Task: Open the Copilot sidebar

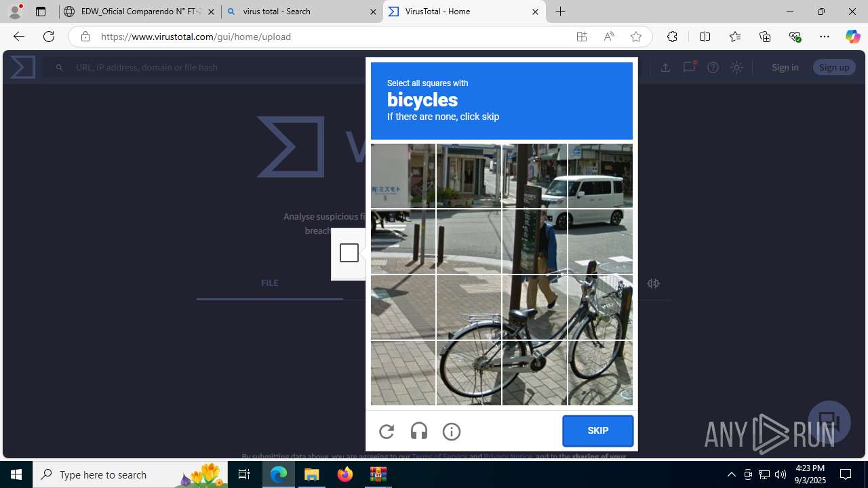Action: pyautogui.click(x=853, y=37)
